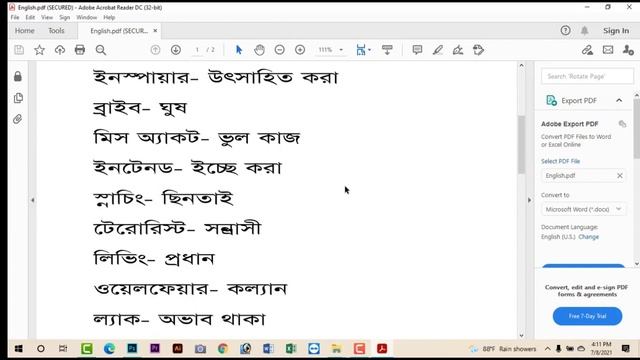Open the Help question mark
This screenshot has height=360, width=640.
[x=565, y=30]
